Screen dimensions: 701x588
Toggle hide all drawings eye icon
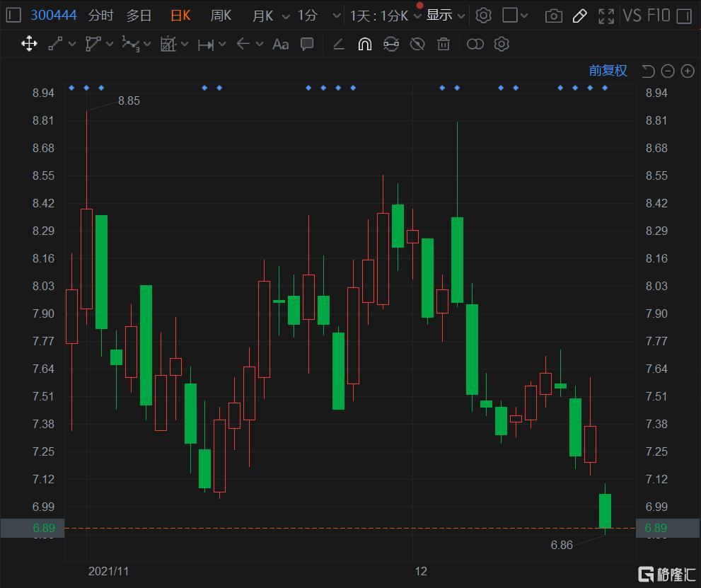pyautogui.click(x=417, y=44)
